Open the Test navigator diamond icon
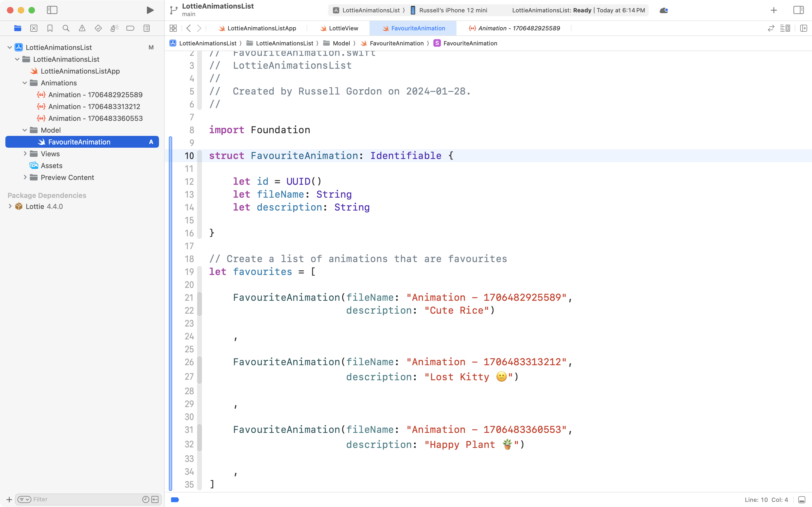The image size is (812, 507). [x=98, y=28]
